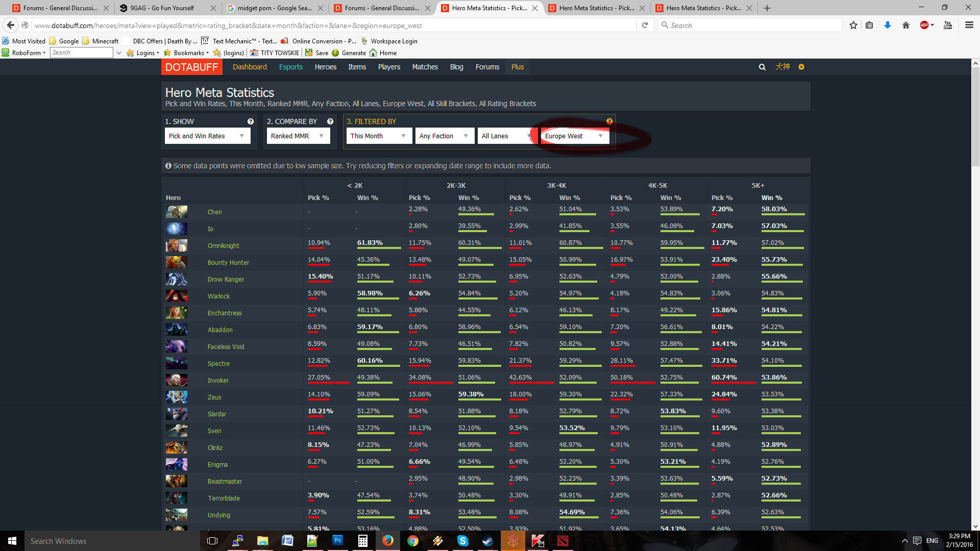980x551 pixels.
Task: Open new browser tab plus button
Action: pos(767,8)
